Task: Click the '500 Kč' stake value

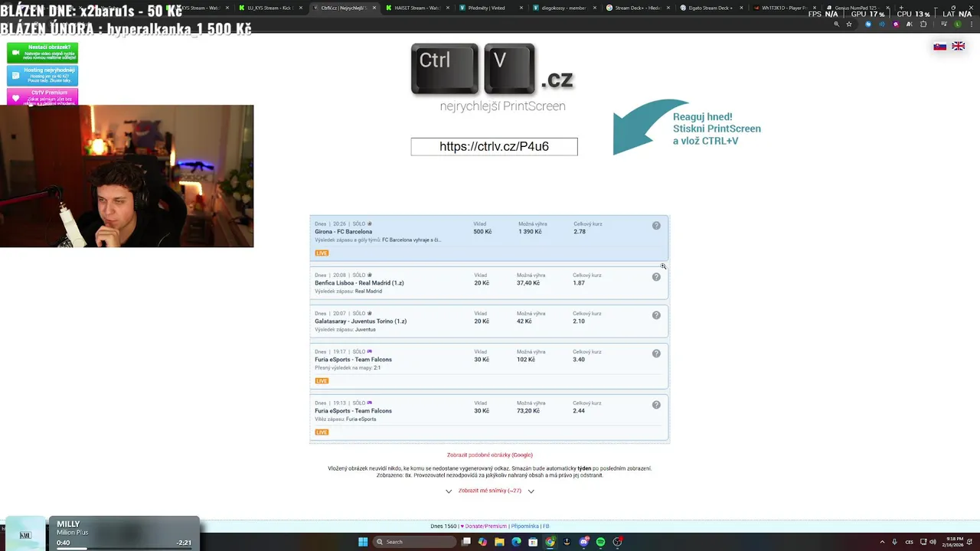Action: 482,232
